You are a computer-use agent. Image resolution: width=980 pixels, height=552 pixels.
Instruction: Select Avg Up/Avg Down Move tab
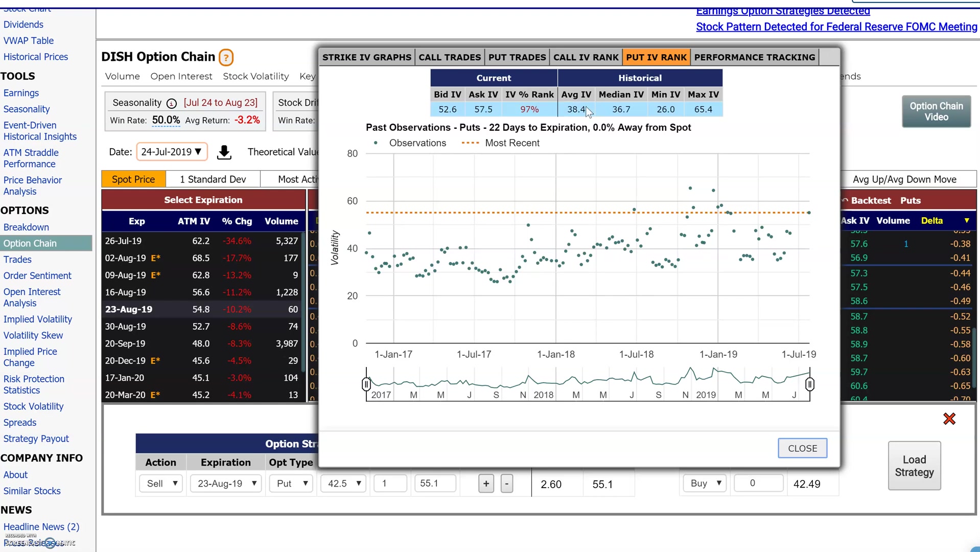pos(904,179)
